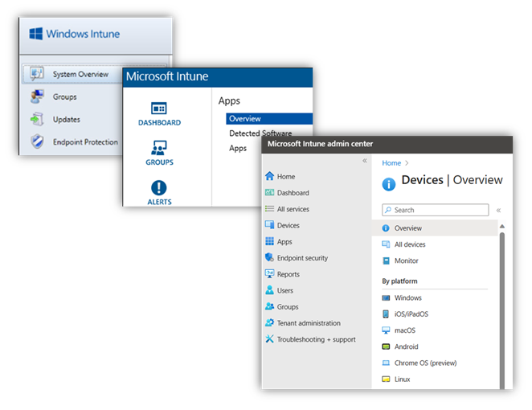532x410 pixels.
Task: Open the GROUPS icon in Microsoft Intune
Action: coord(159,148)
